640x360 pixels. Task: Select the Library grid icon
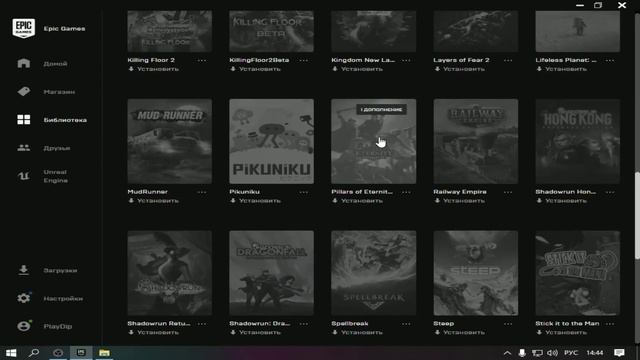[24, 120]
